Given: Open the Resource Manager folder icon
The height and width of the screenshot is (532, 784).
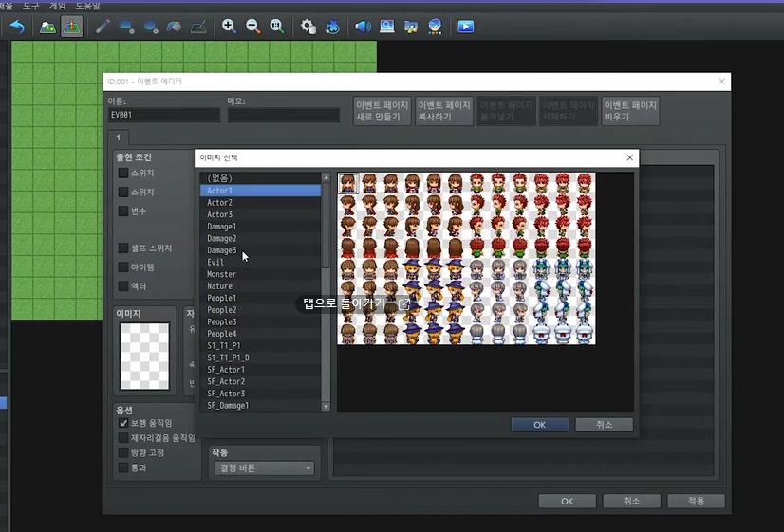Looking at the screenshot, I should [x=411, y=27].
